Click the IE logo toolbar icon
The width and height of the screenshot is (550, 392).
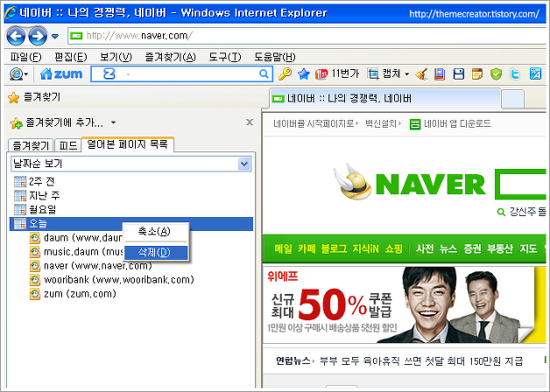(x=18, y=73)
